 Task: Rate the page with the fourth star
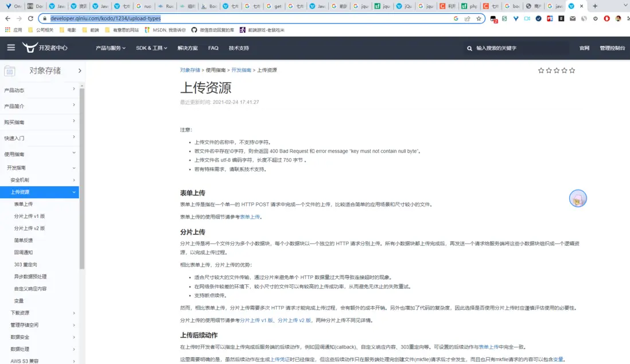pos(565,71)
